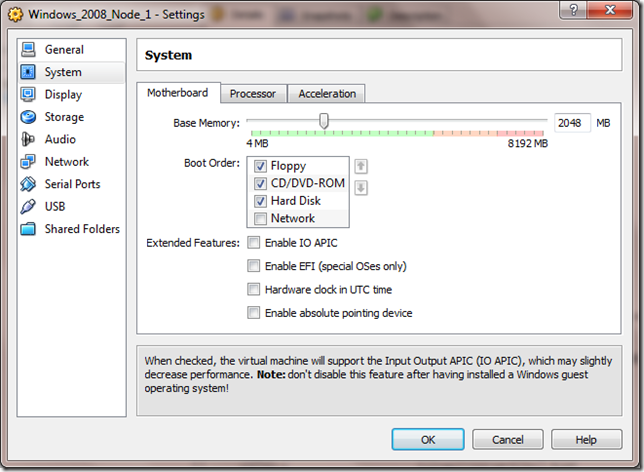
Task: Move selected boot device up
Action: (x=361, y=166)
